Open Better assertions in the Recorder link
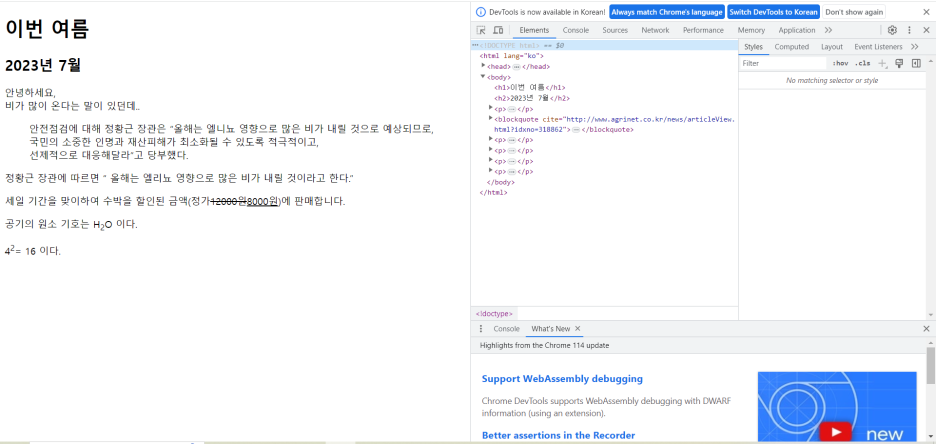 point(558,436)
